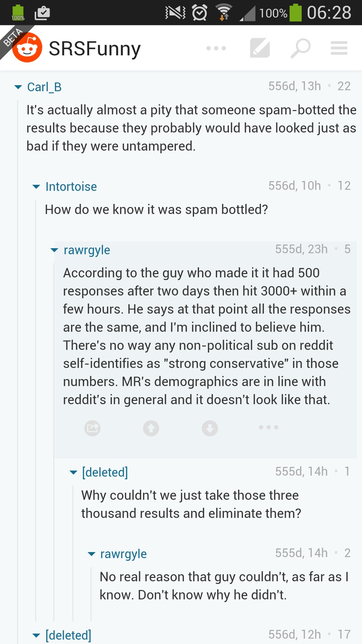362x644 pixels.
Task: Collapse rawrgyle's 555d, 23h comment
Action: pyautogui.click(x=54, y=250)
